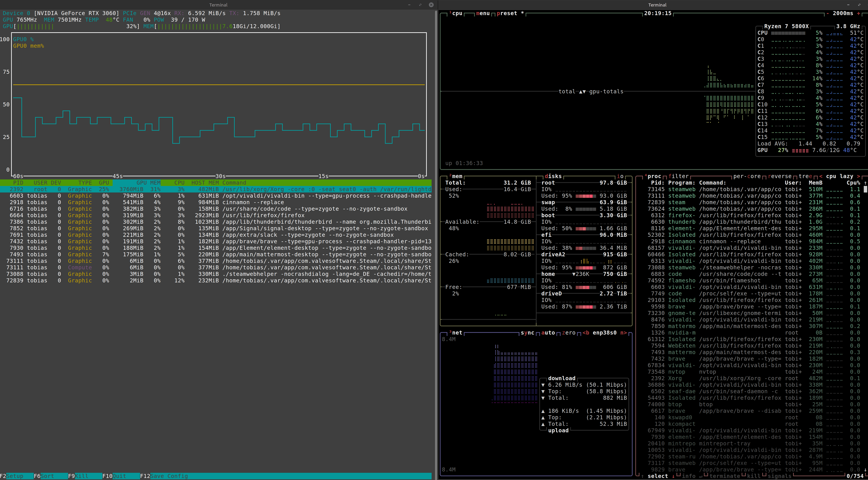This screenshot has height=480, width=868.
Task: Open the btop menu
Action: pyautogui.click(x=483, y=13)
